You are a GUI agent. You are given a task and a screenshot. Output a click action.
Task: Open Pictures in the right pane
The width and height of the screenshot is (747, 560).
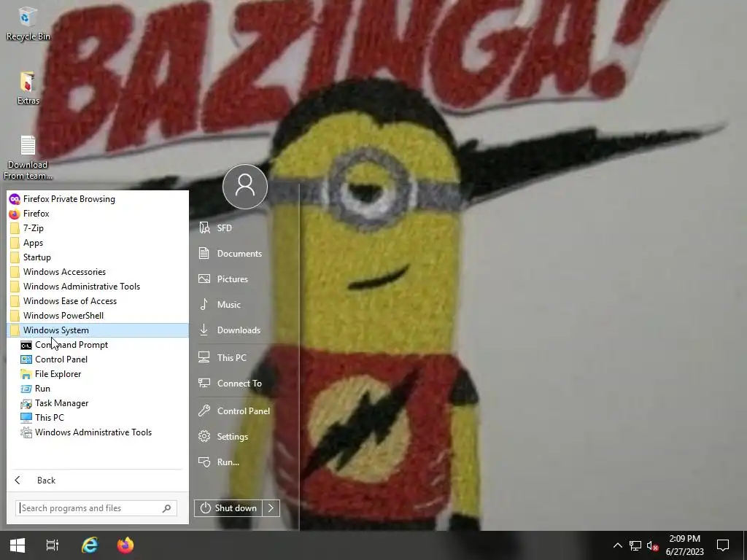pyautogui.click(x=247, y=279)
